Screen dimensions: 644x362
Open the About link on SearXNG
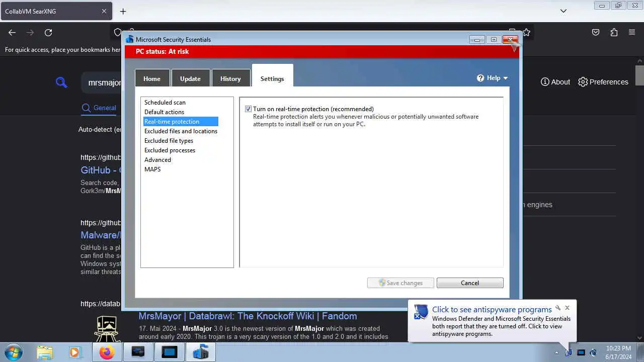[555, 82]
